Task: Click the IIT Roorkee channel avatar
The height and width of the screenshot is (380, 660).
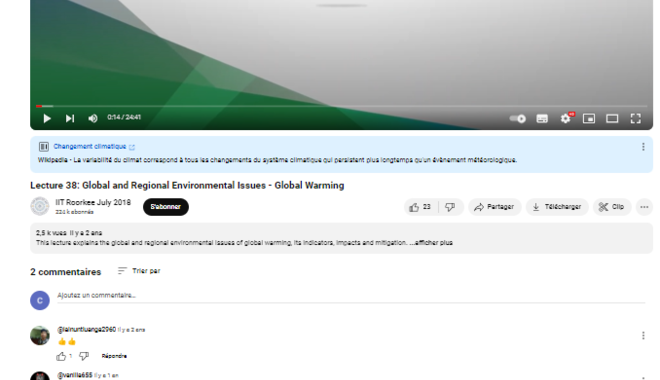Action: (x=40, y=206)
